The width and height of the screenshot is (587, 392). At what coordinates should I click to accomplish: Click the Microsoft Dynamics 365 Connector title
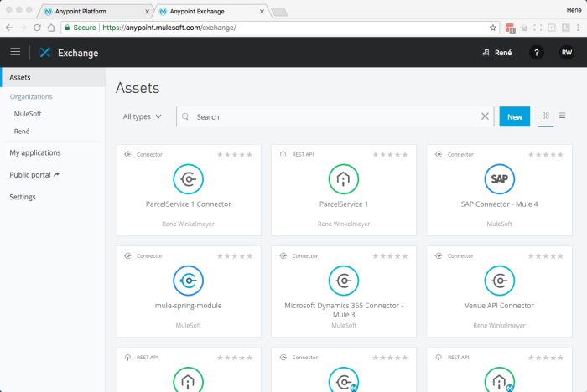point(344,310)
